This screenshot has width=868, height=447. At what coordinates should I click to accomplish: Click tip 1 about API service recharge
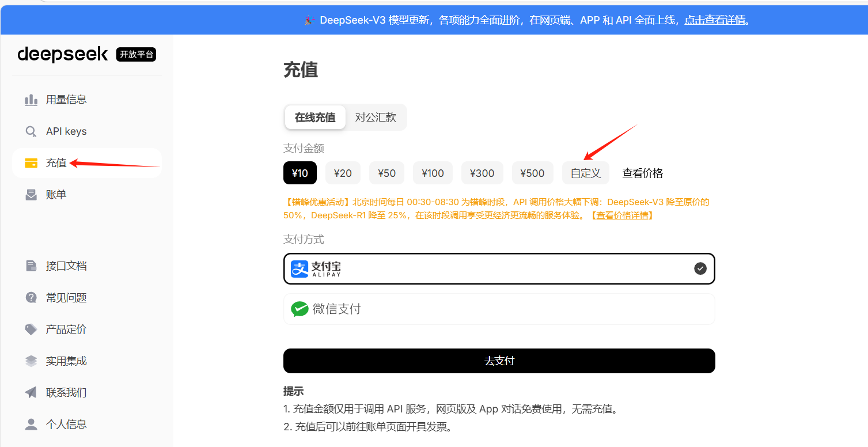tap(450, 410)
